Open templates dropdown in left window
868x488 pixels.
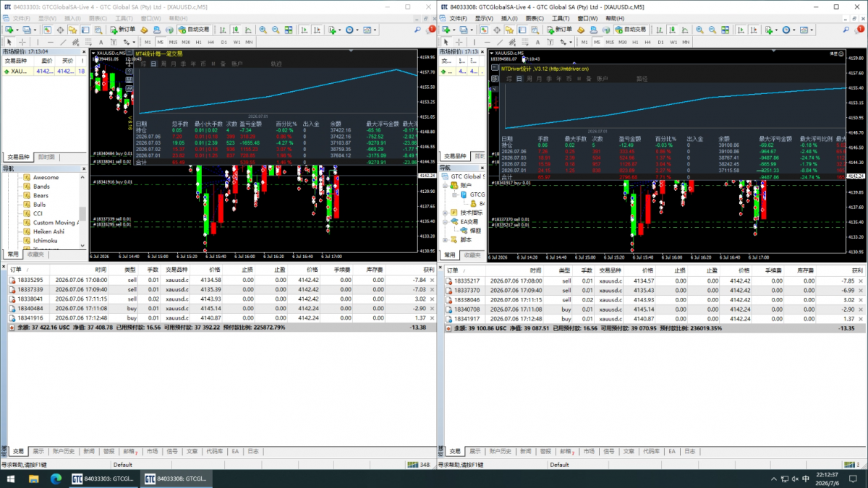tap(370, 30)
